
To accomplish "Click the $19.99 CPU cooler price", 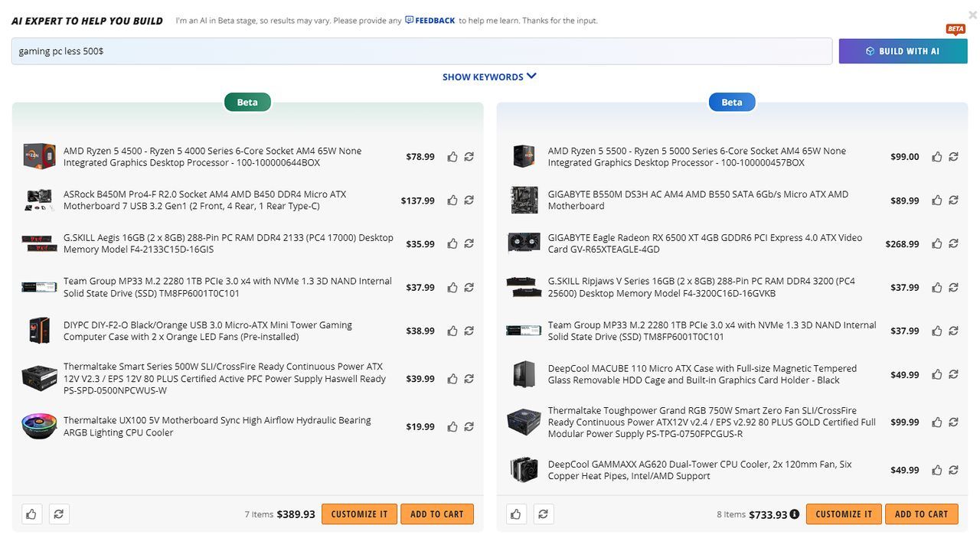I will [x=420, y=427].
